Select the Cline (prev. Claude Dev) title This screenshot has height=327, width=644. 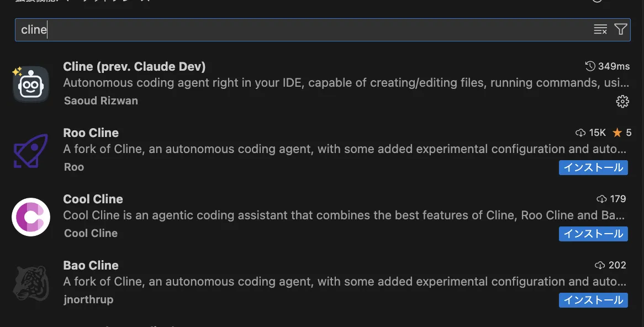tap(134, 66)
